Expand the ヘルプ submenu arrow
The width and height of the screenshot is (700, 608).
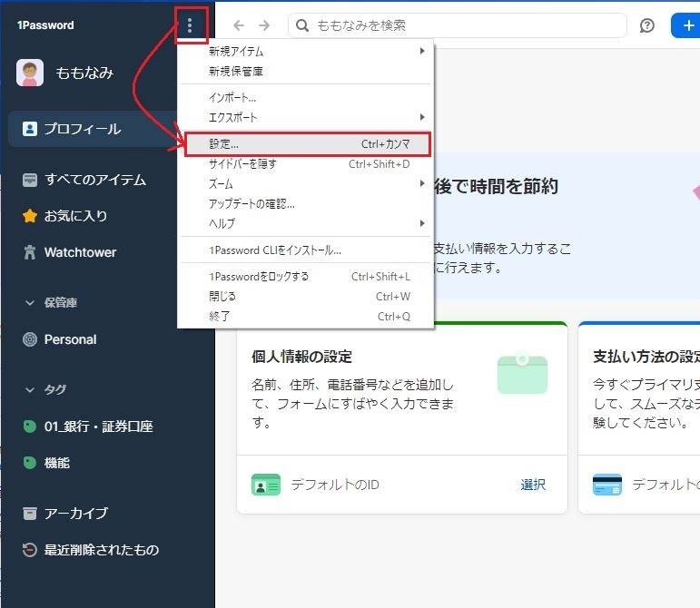(x=422, y=223)
